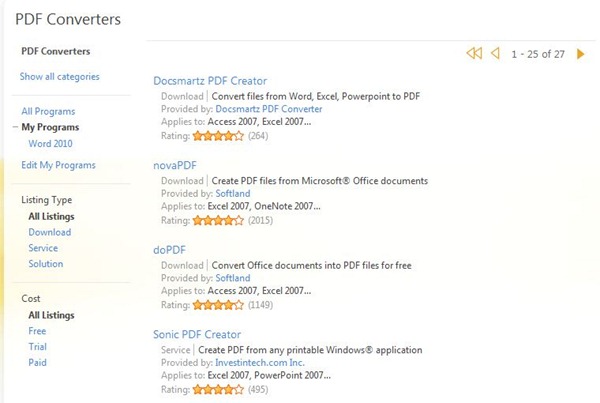This screenshot has height=403, width=600.
Task: Filter cost by Free
Action: click(37, 331)
